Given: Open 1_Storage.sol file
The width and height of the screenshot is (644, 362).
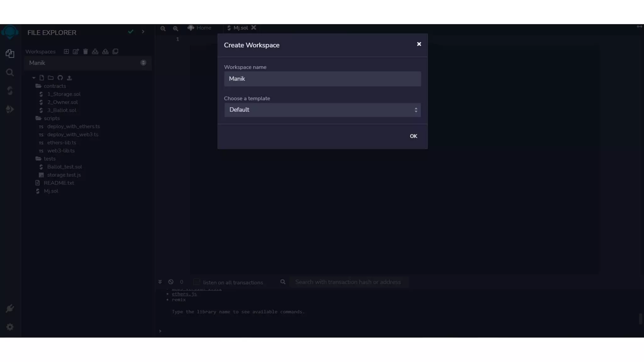Looking at the screenshot, I should click(x=64, y=94).
